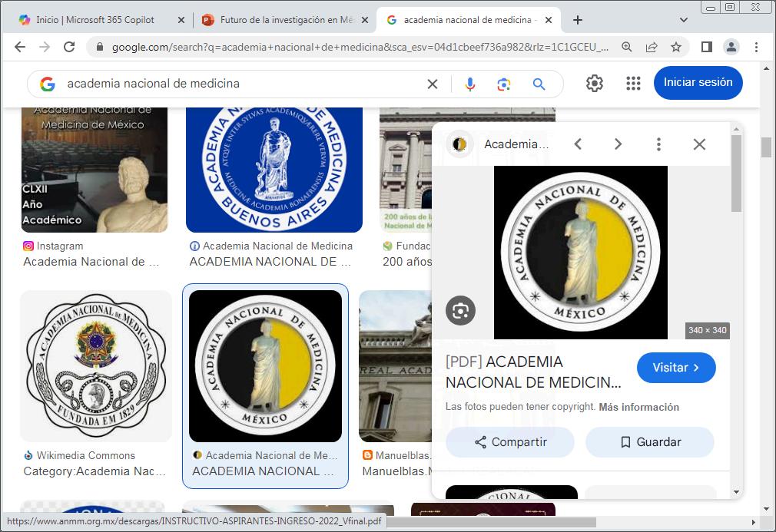Screen dimensions: 776x532
Task: Click the Visitar button
Action: coord(676,368)
